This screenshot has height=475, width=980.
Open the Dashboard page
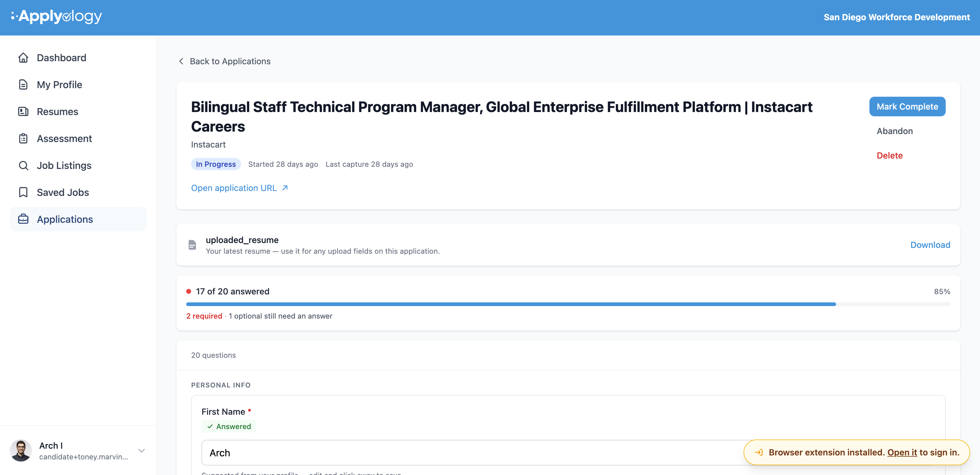click(x=78, y=58)
